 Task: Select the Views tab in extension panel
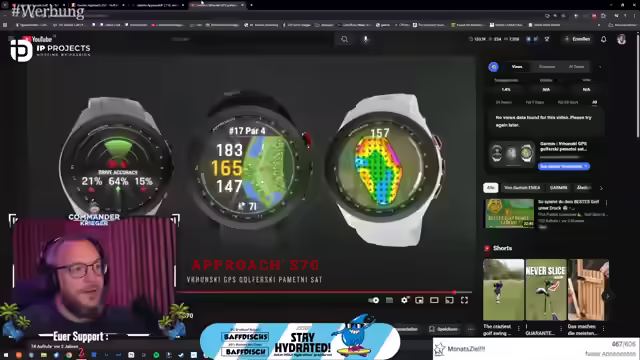click(517, 67)
